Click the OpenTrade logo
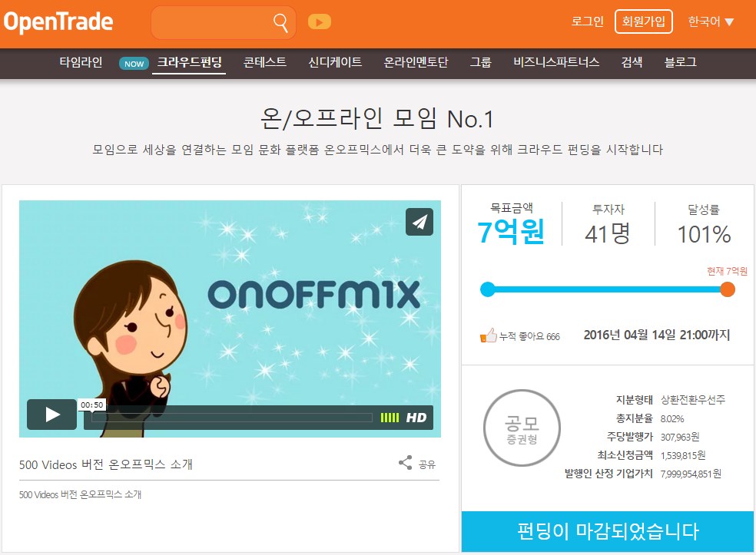The image size is (756, 555). click(58, 22)
